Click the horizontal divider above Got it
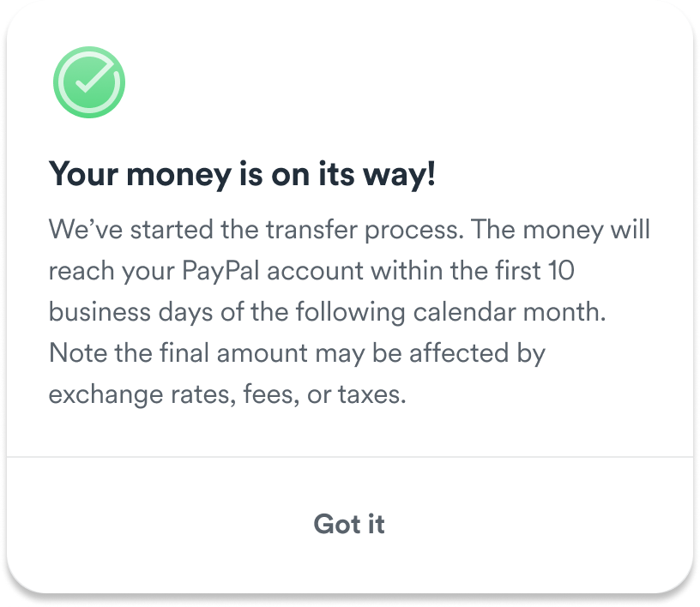Viewport: 700px width, 607px height. coord(350,457)
